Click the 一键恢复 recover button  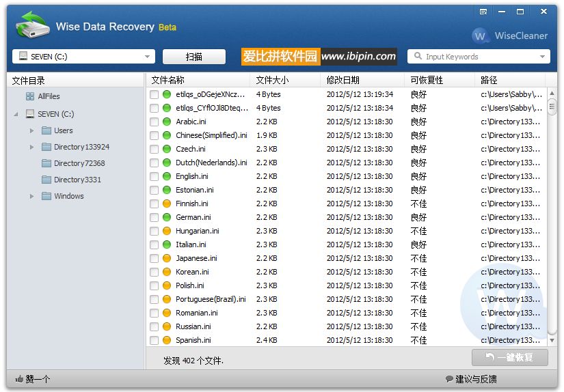point(510,357)
